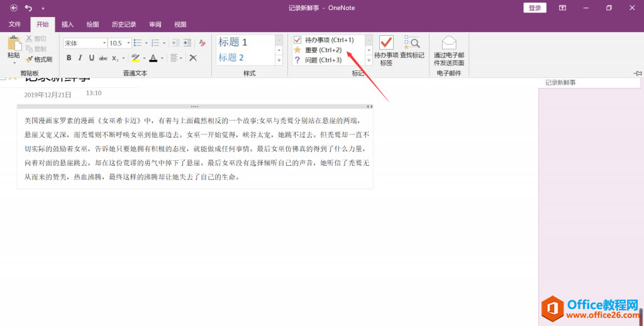This screenshot has width=644, height=326.
Task: Apply the font color button
Action: [x=153, y=58]
